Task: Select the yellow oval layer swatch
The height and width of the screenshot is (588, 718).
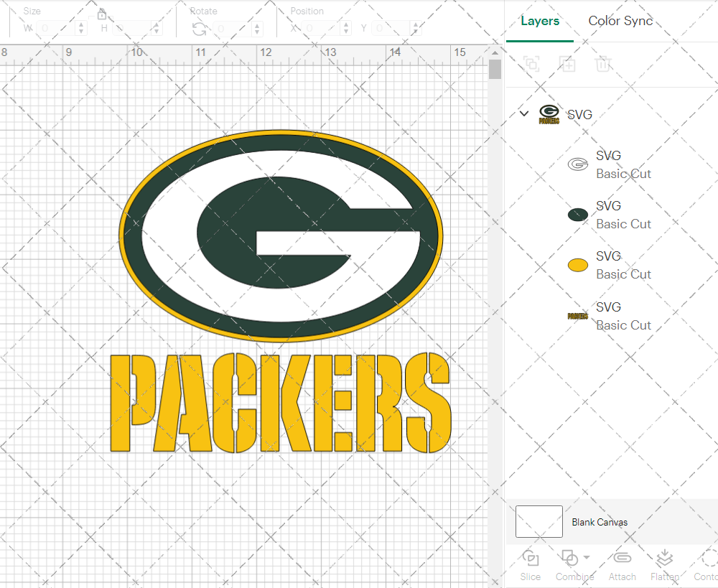Action: [x=578, y=265]
